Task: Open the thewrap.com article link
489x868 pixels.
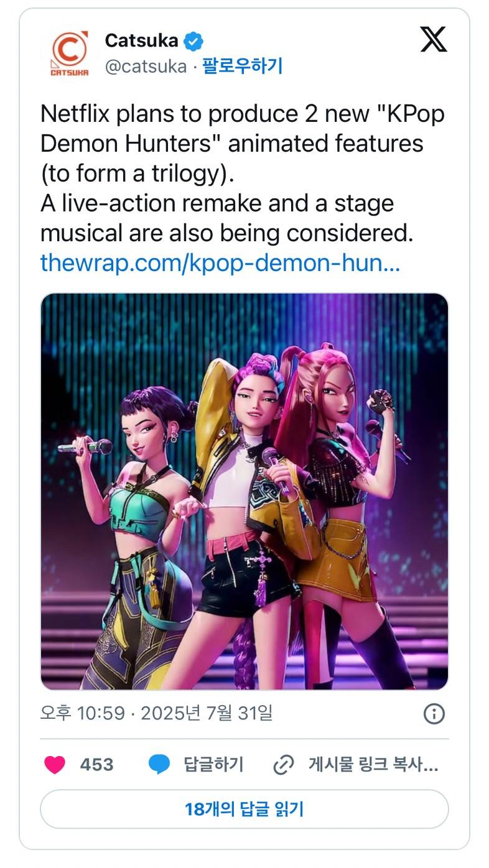Action: 220,262
